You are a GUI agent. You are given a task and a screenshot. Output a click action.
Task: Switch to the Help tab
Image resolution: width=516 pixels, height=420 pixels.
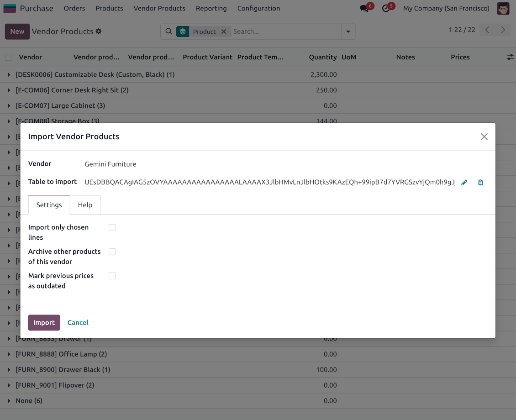click(x=85, y=205)
